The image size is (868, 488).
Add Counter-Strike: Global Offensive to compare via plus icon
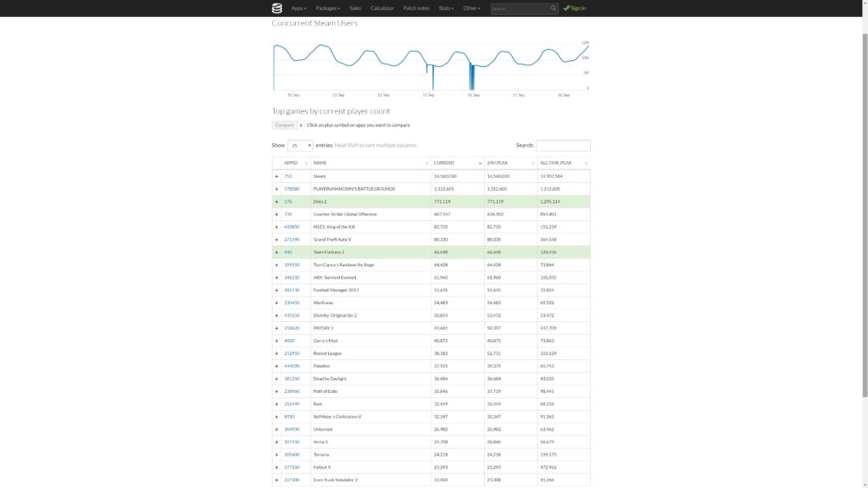tap(276, 214)
